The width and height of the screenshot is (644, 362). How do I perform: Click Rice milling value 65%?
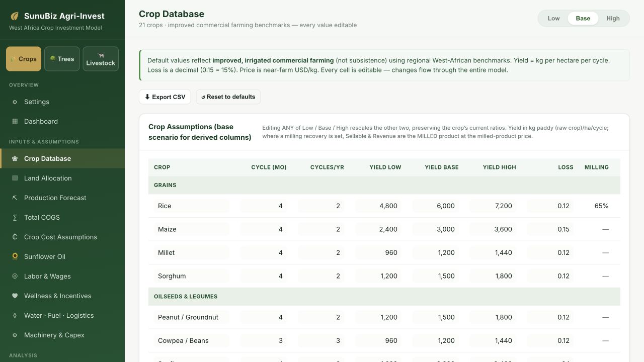point(601,206)
